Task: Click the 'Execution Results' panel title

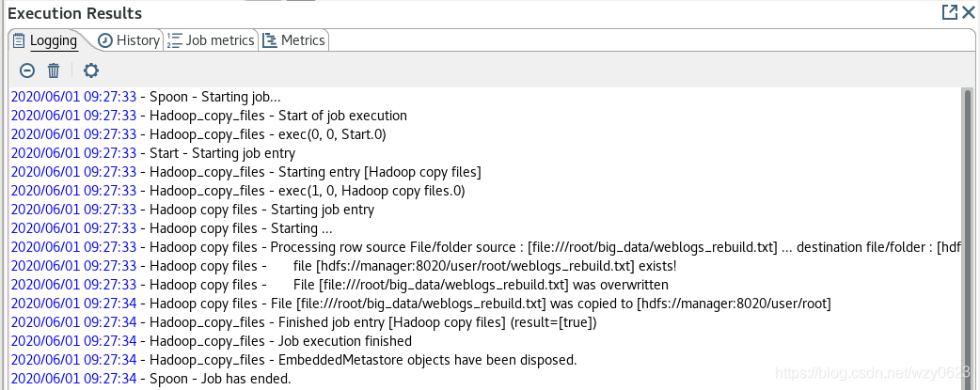Action: 75,12
